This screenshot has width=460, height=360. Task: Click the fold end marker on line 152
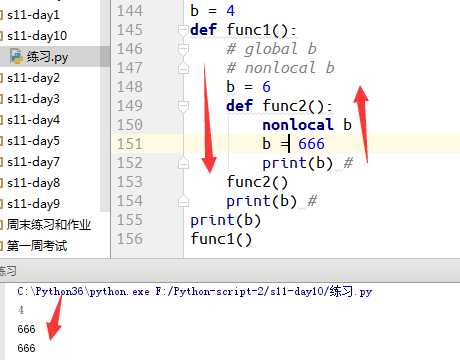click(183, 163)
